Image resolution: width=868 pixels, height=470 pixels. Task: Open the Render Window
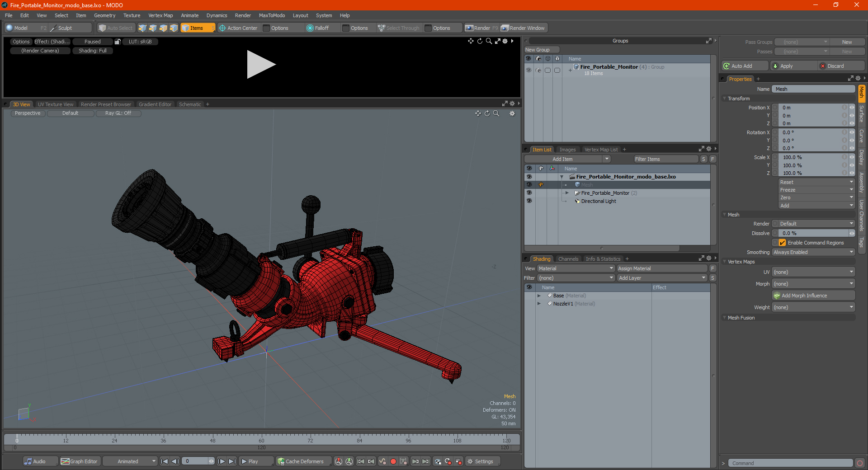pos(523,28)
